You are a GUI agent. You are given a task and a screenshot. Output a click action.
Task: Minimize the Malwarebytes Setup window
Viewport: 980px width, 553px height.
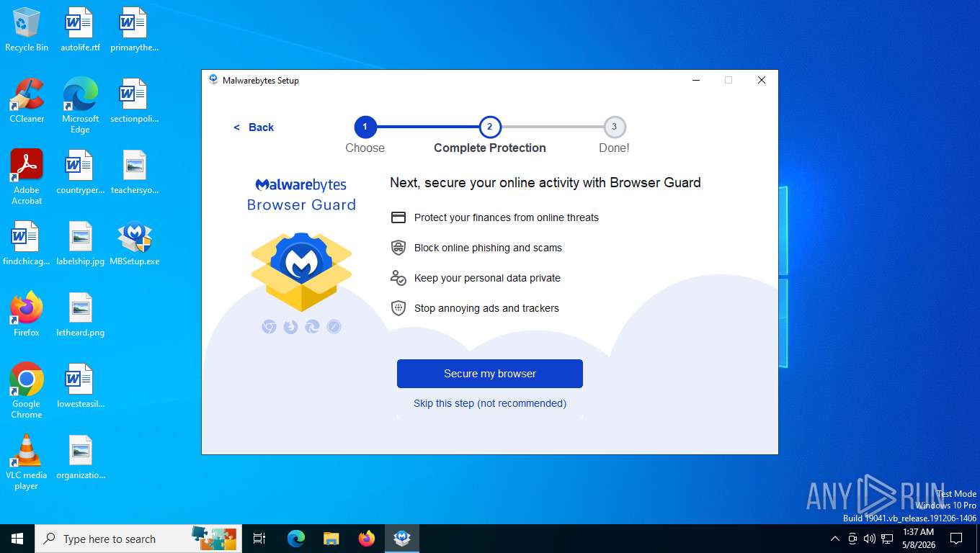(x=695, y=80)
